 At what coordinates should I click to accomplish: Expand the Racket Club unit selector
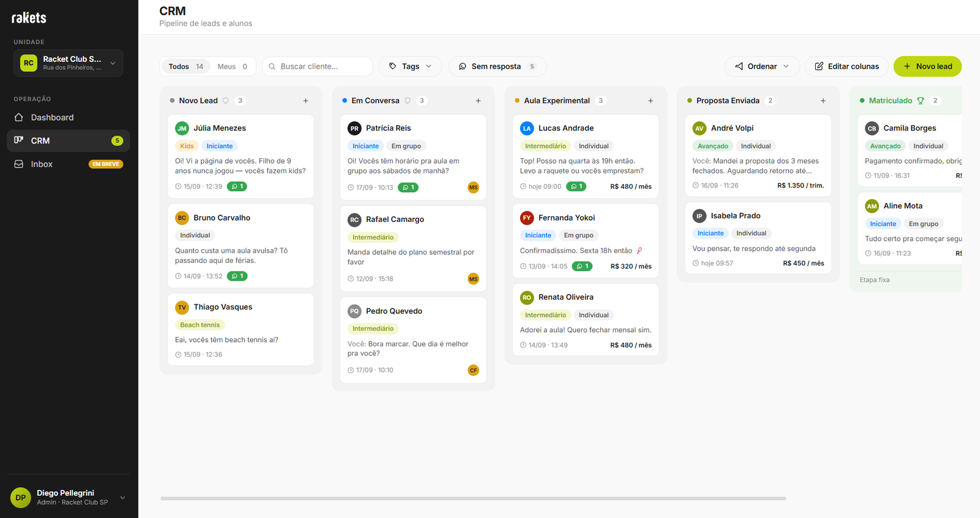[69, 63]
